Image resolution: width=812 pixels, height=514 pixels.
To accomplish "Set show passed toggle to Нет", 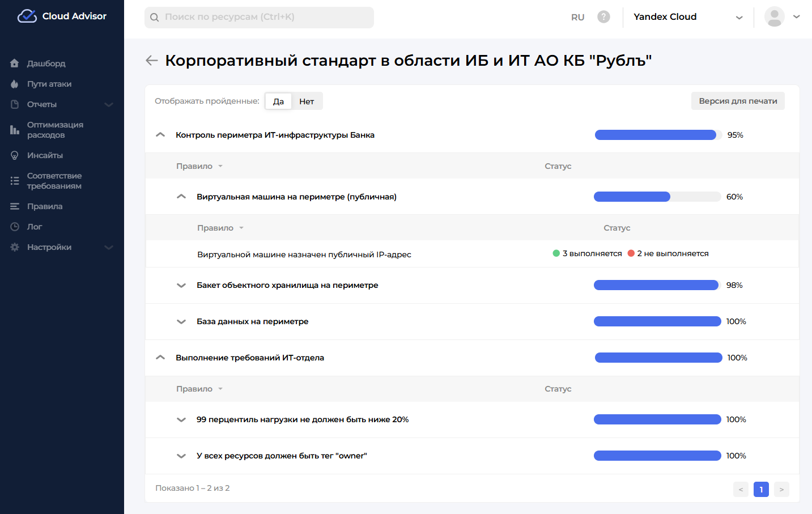I will point(307,101).
